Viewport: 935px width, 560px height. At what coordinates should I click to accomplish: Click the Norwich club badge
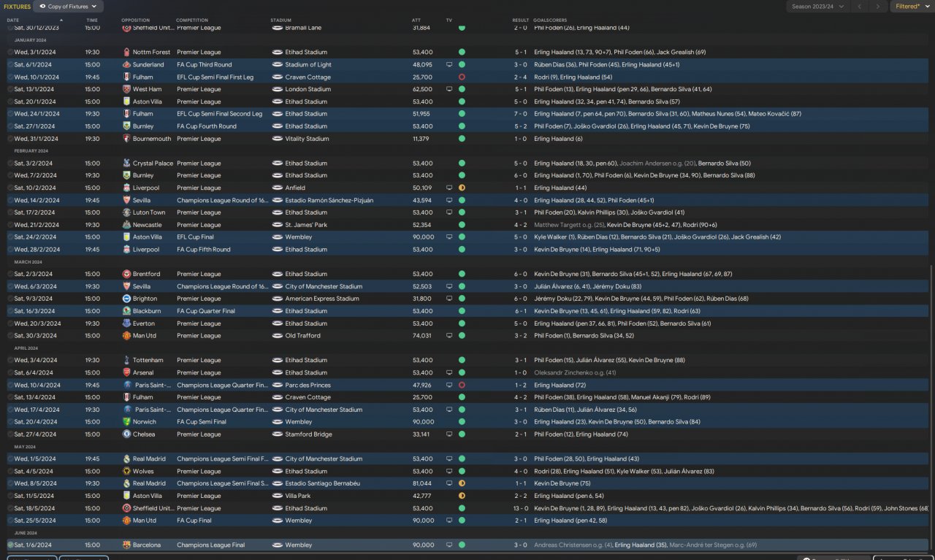[127, 422]
